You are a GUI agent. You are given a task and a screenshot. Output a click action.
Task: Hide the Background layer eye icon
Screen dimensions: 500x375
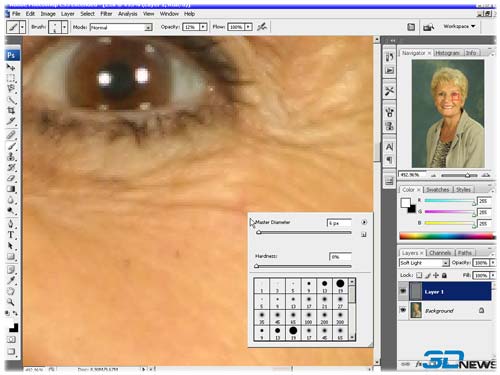pyautogui.click(x=403, y=310)
